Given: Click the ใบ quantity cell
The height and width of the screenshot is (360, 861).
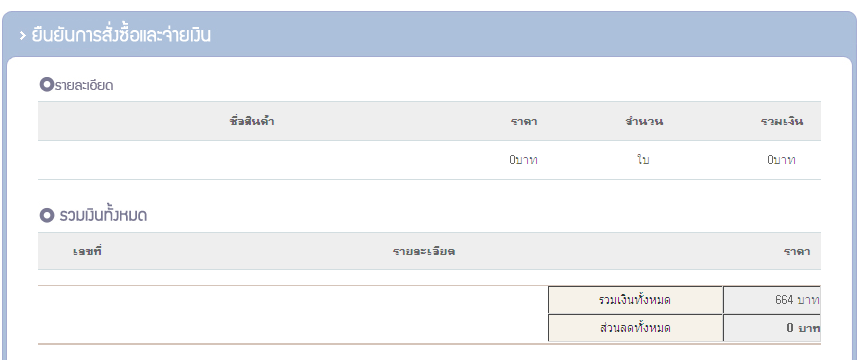Looking at the screenshot, I should [644, 160].
